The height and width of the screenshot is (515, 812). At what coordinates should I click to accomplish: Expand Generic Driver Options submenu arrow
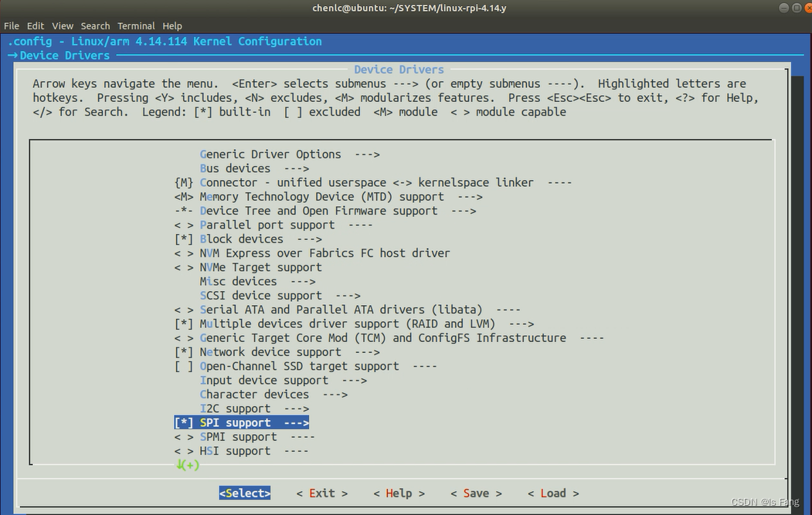(x=368, y=154)
